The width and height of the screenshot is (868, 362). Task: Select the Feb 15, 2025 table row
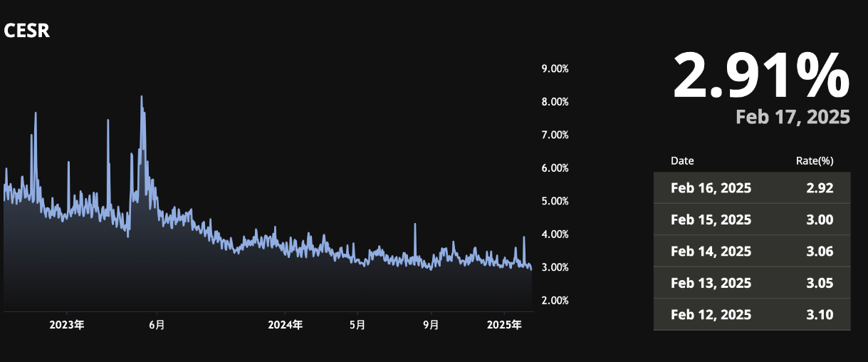(x=751, y=219)
